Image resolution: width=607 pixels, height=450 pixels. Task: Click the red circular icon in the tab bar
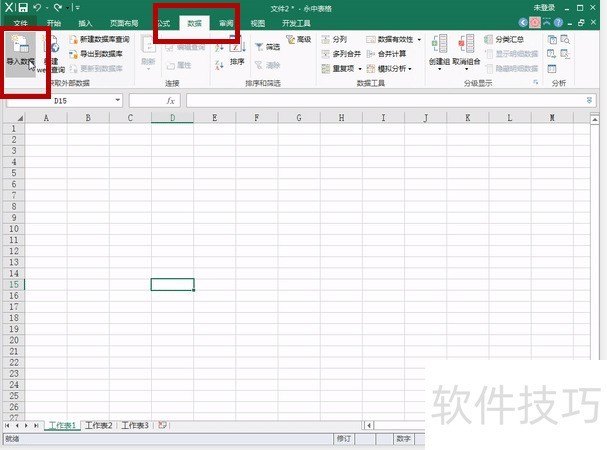pyautogui.click(x=535, y=23)
